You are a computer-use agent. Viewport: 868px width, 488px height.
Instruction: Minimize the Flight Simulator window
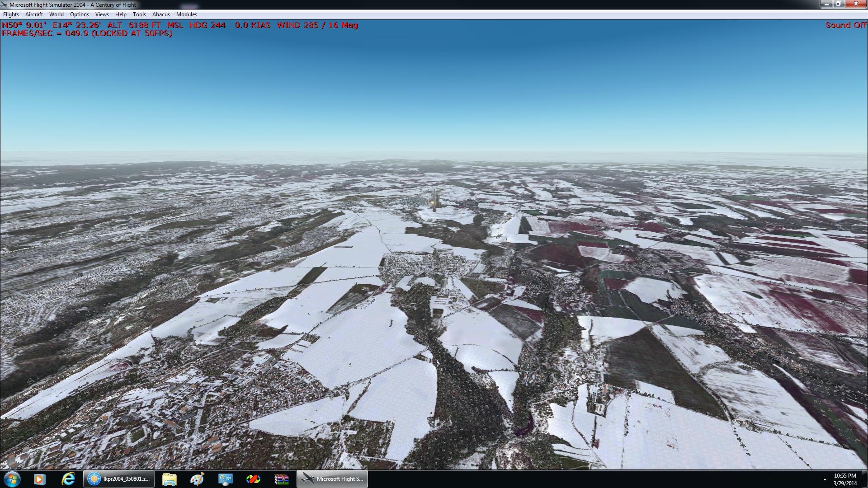pyautogui.click(x=827, y=4)
